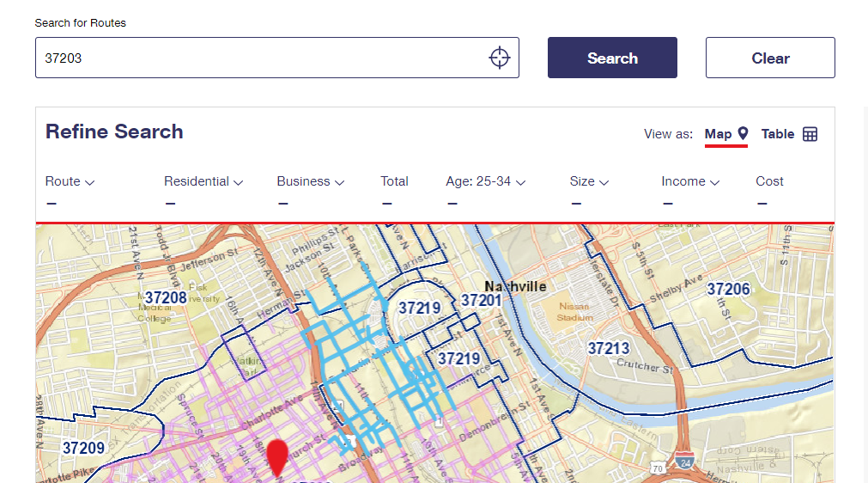Viewport: 868px width, 483px height.
Task: Click the red location pin marker
Action: (276, 455)
